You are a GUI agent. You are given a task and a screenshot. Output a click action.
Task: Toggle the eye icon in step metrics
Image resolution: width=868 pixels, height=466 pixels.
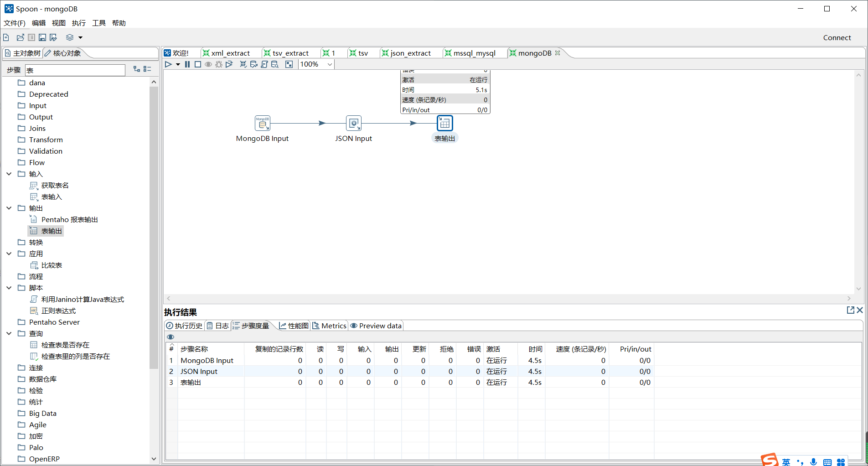pyautogui.click(x=170, y=337)
